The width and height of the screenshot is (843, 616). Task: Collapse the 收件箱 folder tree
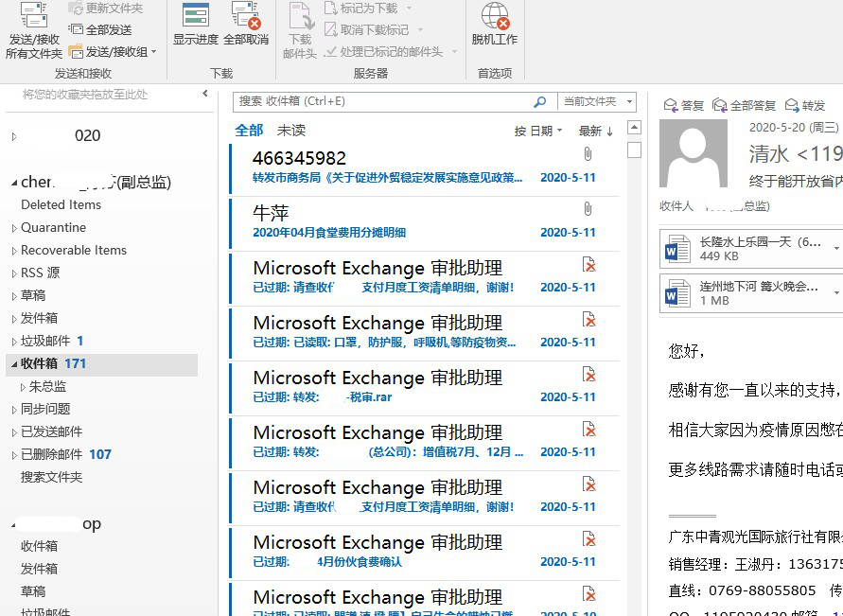(14, 364)
